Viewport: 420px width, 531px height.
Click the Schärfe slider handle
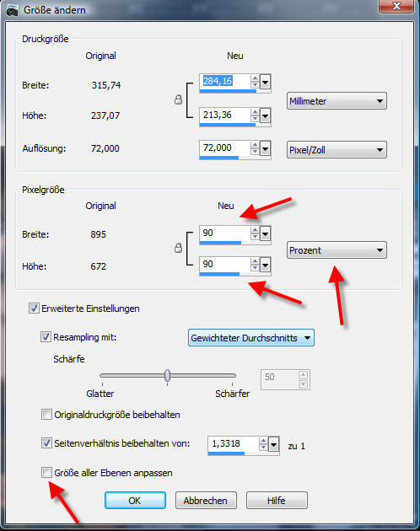[x=167, y=375]
